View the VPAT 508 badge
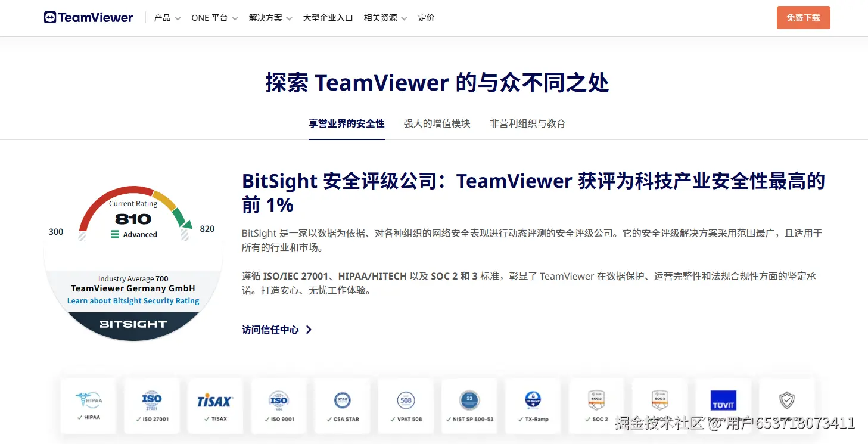Image resolution: width=868 pixels, height=444 pixels. (x=406, y=405)
